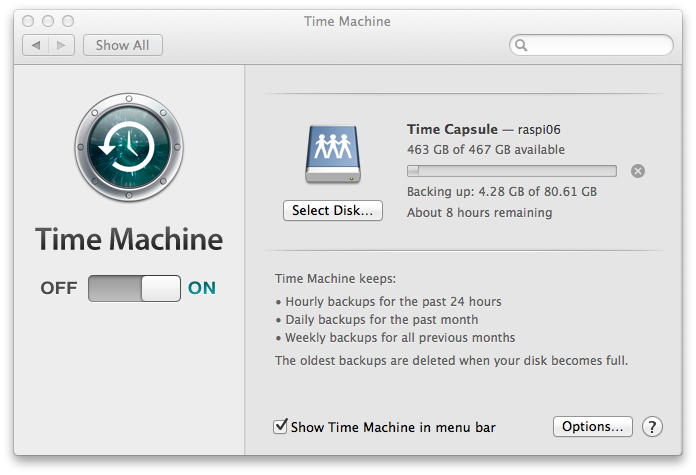This screenshot has width=696, height=475.
Task: Go forward using the right arrow button
Action: pos(61,45)
